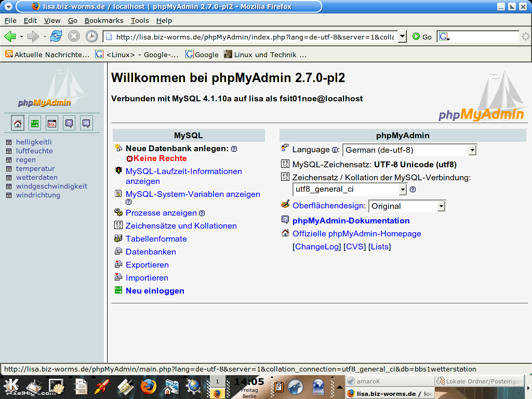Screen dimensions: 532x399
Task: Click the Exportieren link
Action: pyautogui.click(x=147, y=264)
